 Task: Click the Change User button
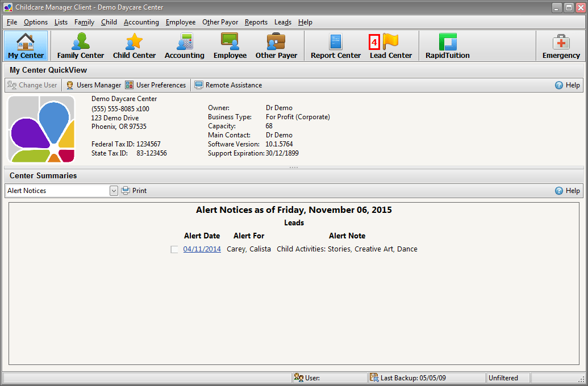pos(32,85)
